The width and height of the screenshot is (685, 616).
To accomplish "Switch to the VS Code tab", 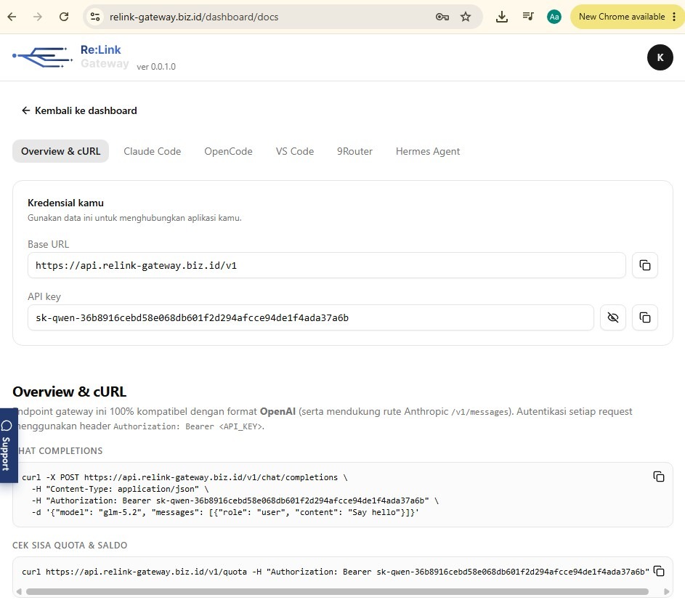I will (294, 151).
